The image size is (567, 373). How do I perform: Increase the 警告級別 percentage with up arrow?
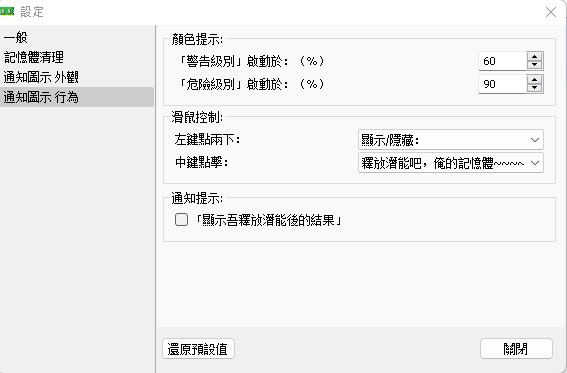click(534, 56)
